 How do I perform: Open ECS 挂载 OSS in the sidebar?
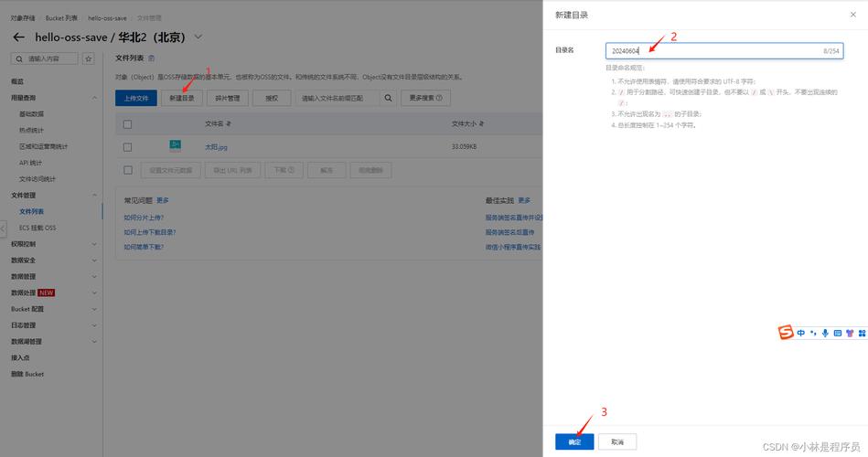click(38, 228)
